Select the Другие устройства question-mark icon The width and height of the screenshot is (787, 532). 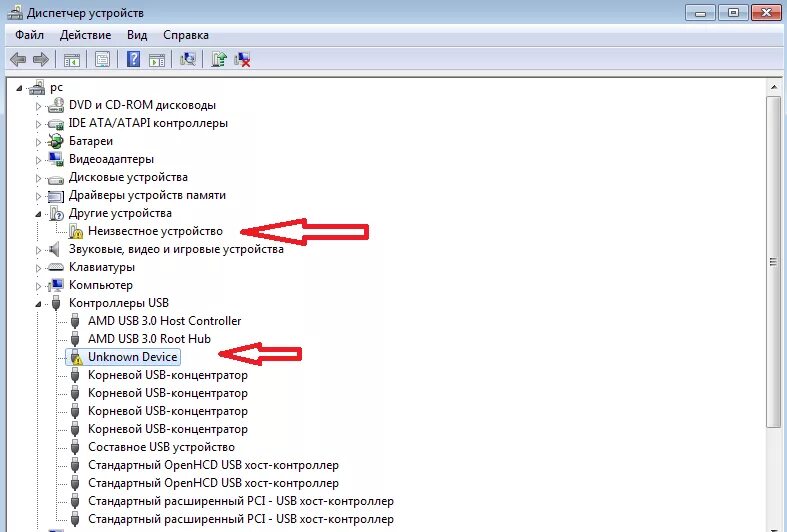tap(56, 213)
